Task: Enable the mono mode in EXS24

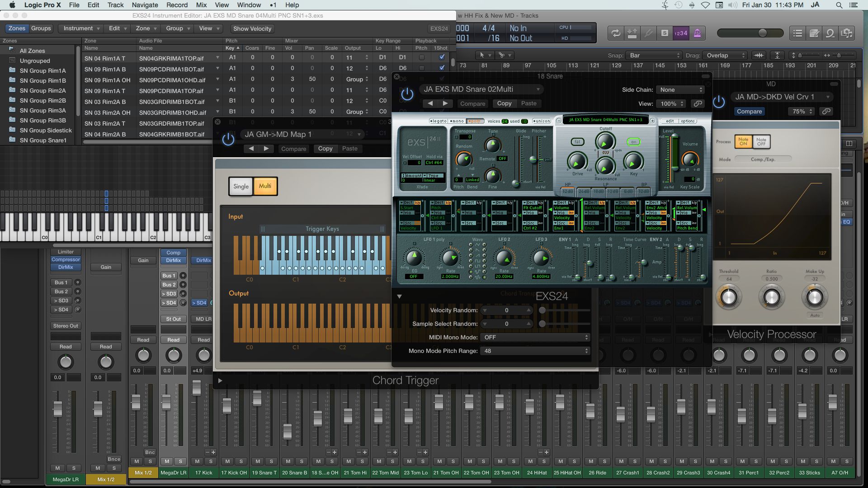Action: [x=457, y=121]
